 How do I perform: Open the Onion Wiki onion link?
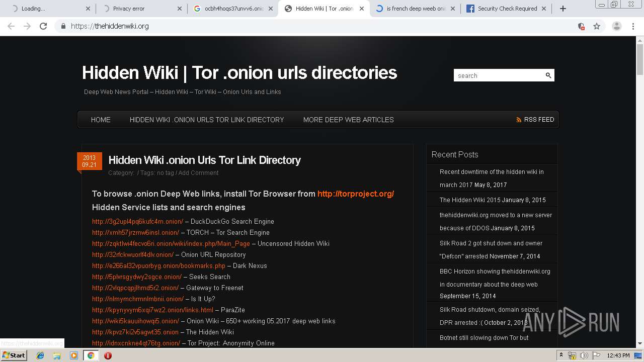pyautogui.click(x=135, y=321)
